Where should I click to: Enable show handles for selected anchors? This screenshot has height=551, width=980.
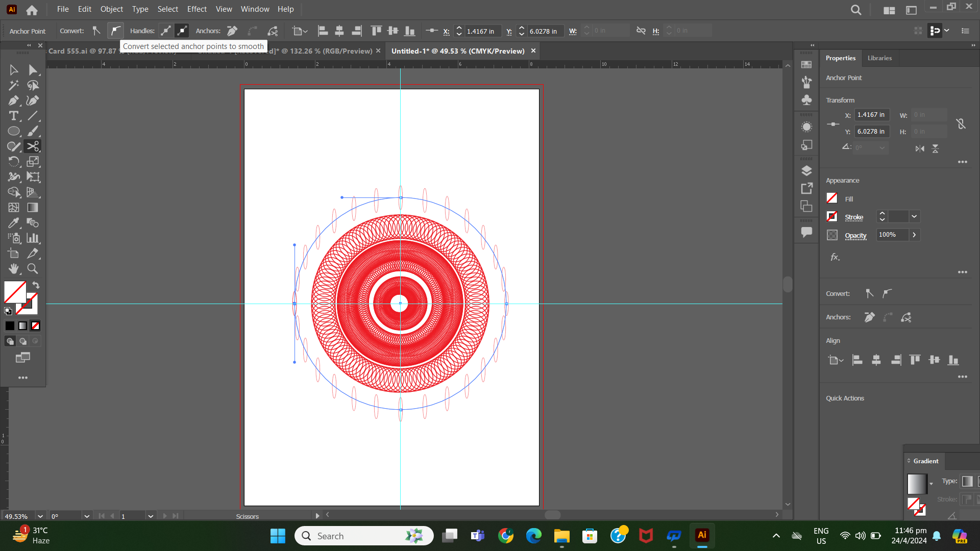[166, 31]
